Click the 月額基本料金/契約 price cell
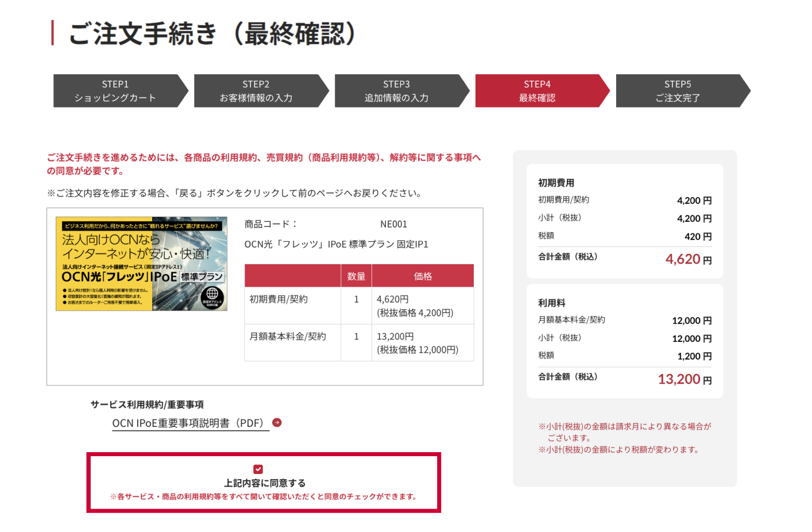Viewport: 812px width, 532px height. [x=423, y=342]
